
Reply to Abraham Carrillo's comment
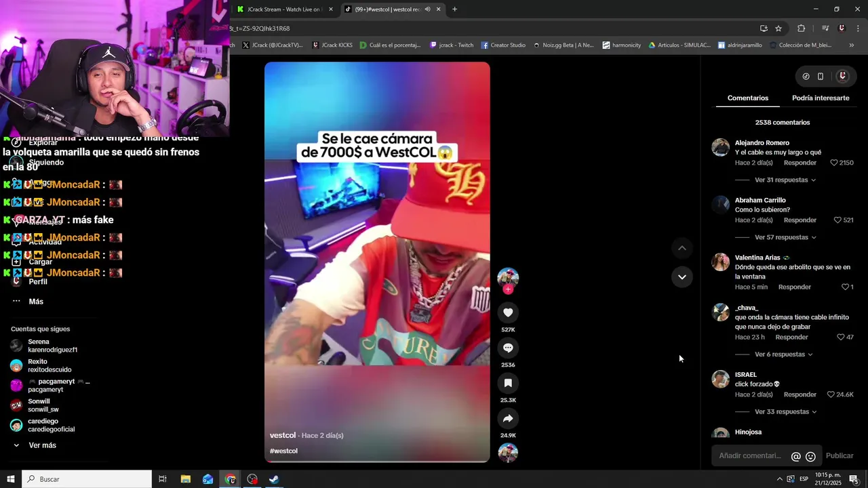click(800, 220)
